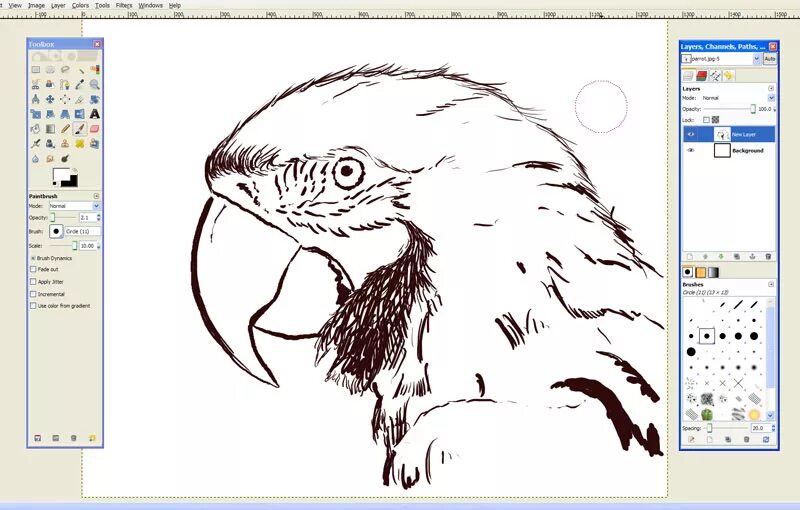Open the Colors menu

[80, 5]
